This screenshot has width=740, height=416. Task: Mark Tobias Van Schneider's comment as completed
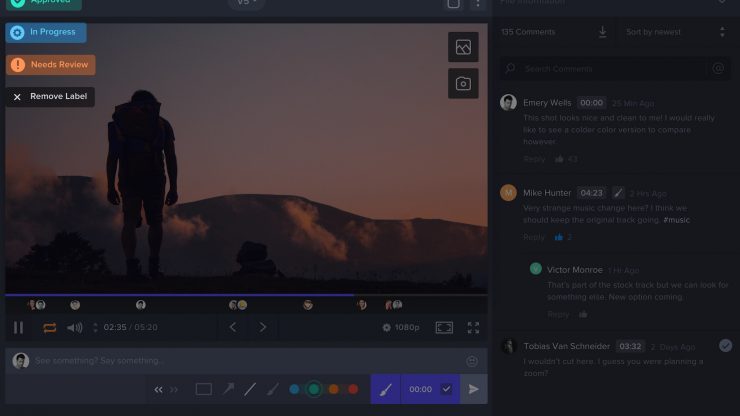(725, 345)
